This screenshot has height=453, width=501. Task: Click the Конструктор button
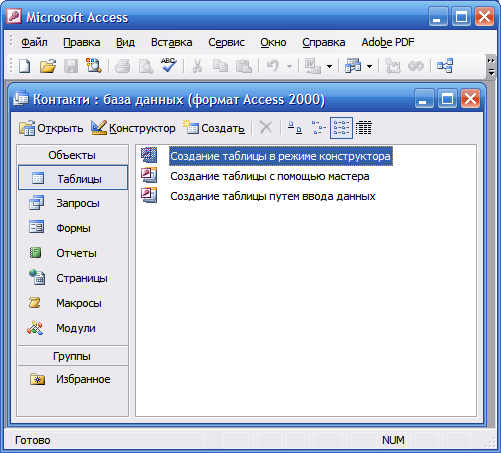133,128
